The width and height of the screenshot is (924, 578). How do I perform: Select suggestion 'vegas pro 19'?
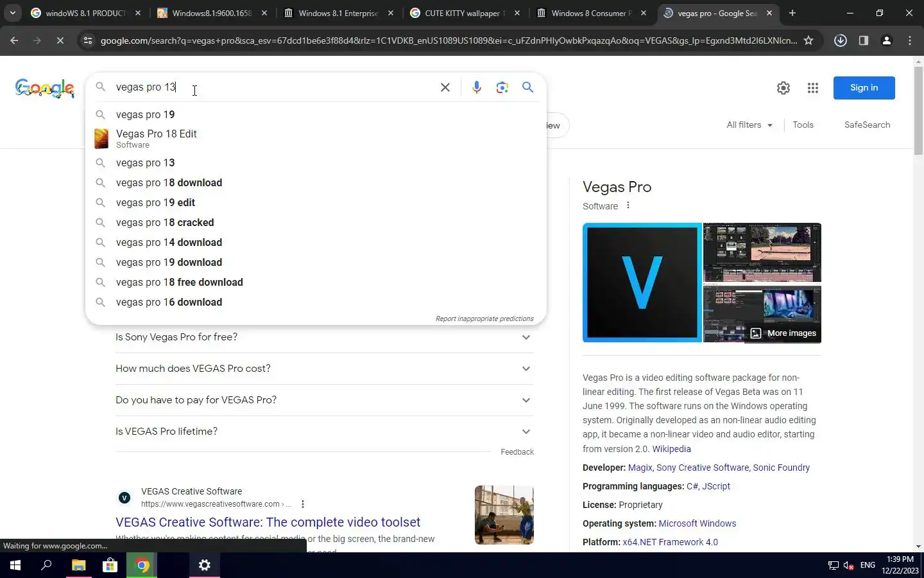(x=316, y=114)
